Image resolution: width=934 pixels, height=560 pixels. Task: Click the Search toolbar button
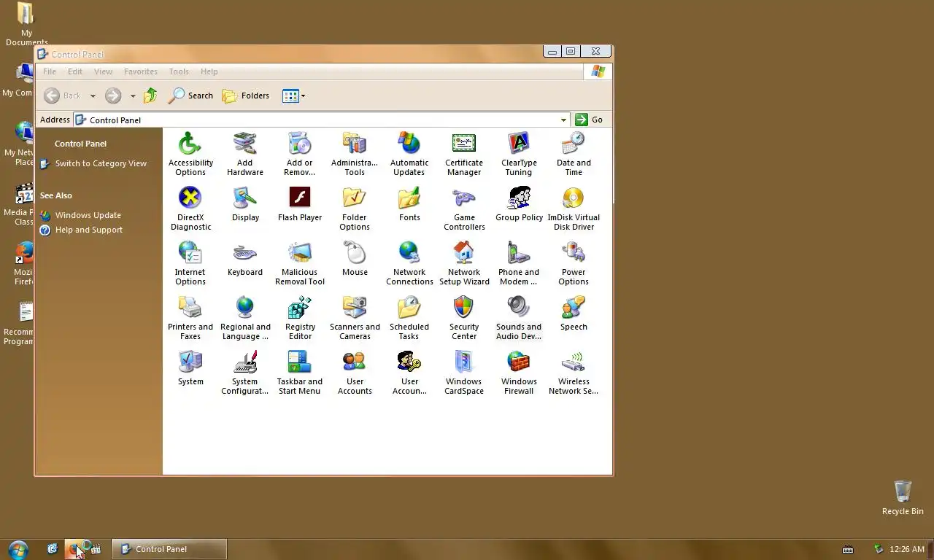pyautogui.click(x=190, y=96)
